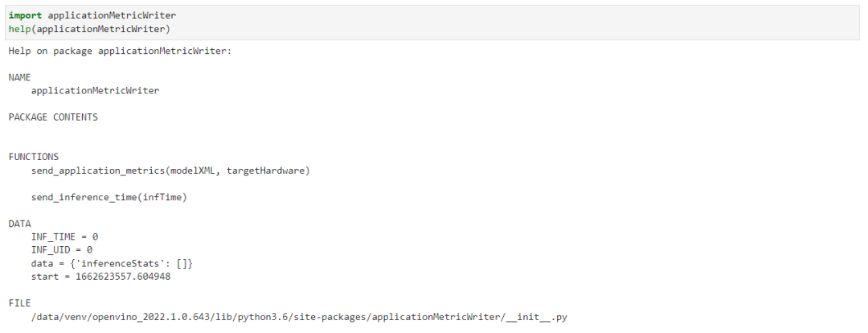Click applicationMetricWriter under the NAME heading

[95, 91]
